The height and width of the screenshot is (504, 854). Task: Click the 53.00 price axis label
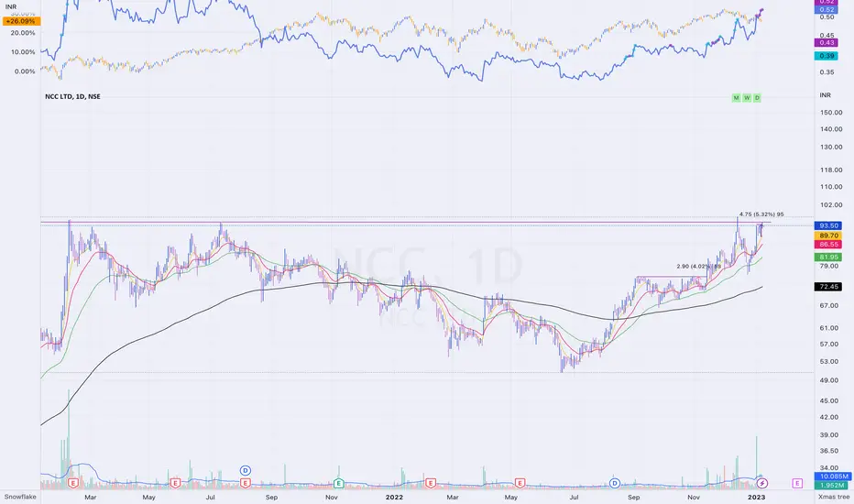[x=829, y=362]
